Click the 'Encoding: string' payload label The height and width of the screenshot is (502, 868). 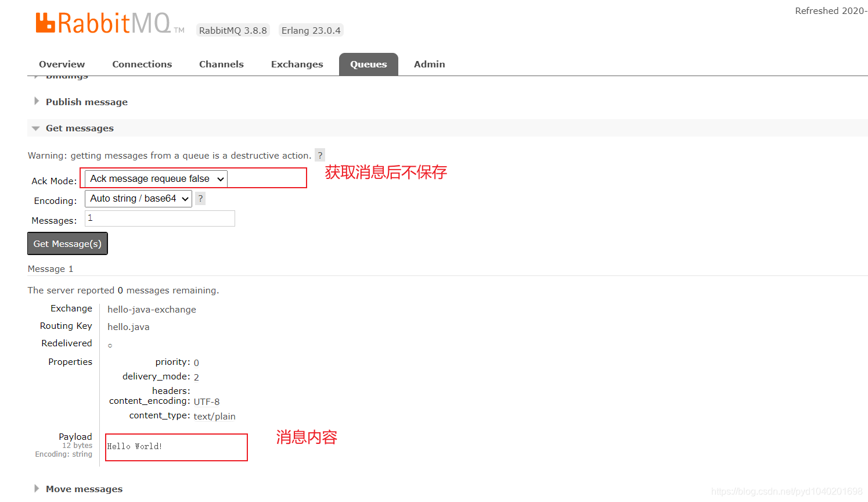pos(64,454)
